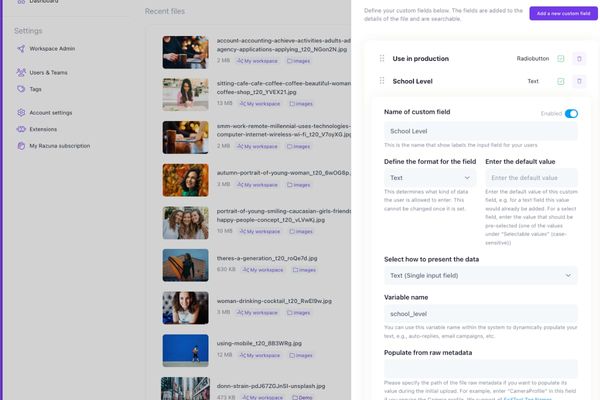This screenshot has height=400, width=600.
Task: Click My workspace tag on autumn-portrait file
Action: tap(257, 185)
